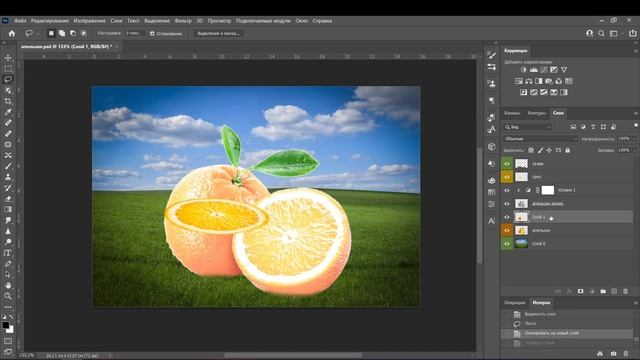Select the Lasso tool in left toolbar

coord(8,79)
